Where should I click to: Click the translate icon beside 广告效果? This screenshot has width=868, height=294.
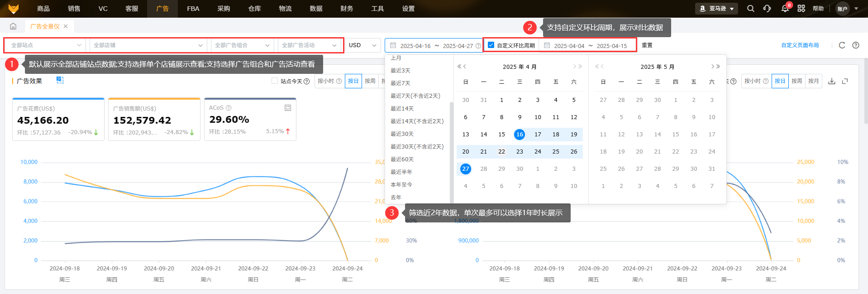point(60,80)
